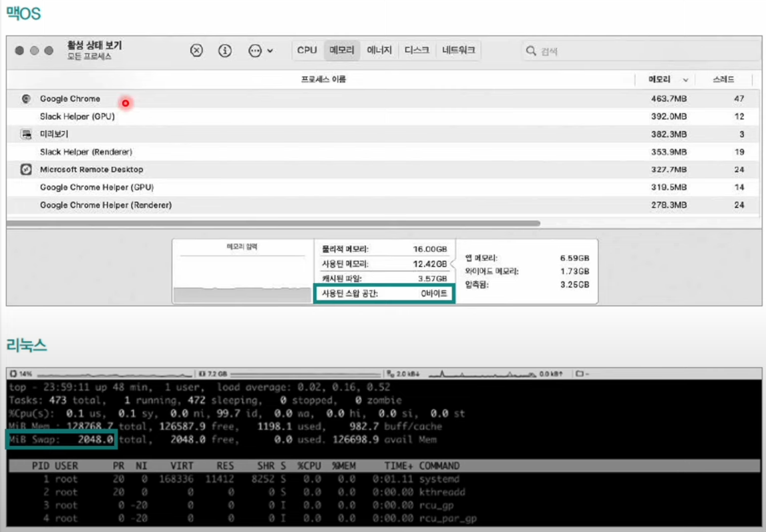Click the 메모리 압력 graph
The image size is (766, 532).
pos(242,272)
